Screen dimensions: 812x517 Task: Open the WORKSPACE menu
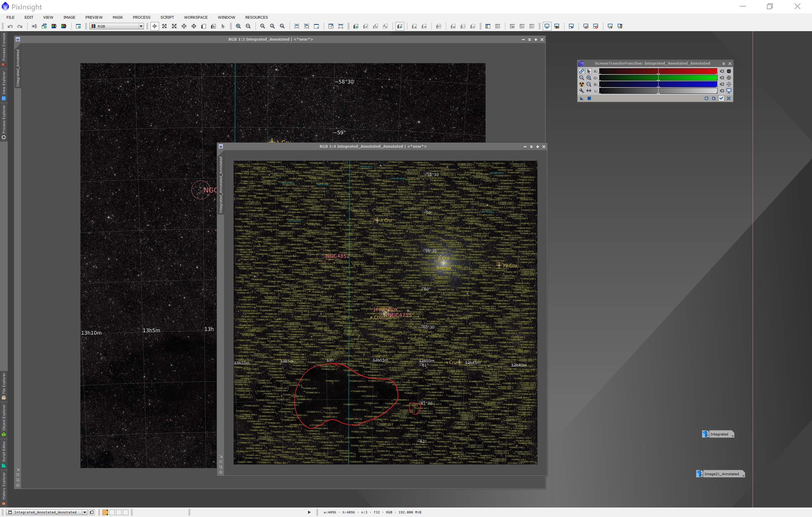click(x=196, y=17)
